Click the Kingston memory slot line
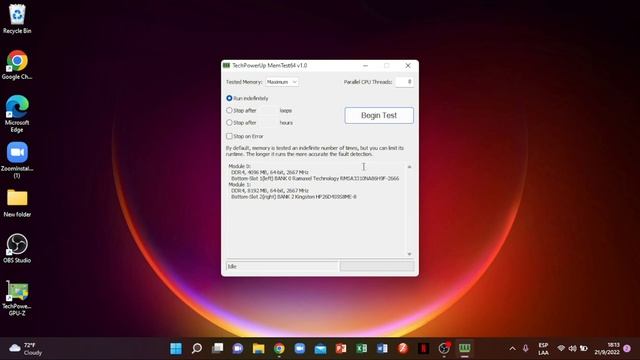 [293, 197]
